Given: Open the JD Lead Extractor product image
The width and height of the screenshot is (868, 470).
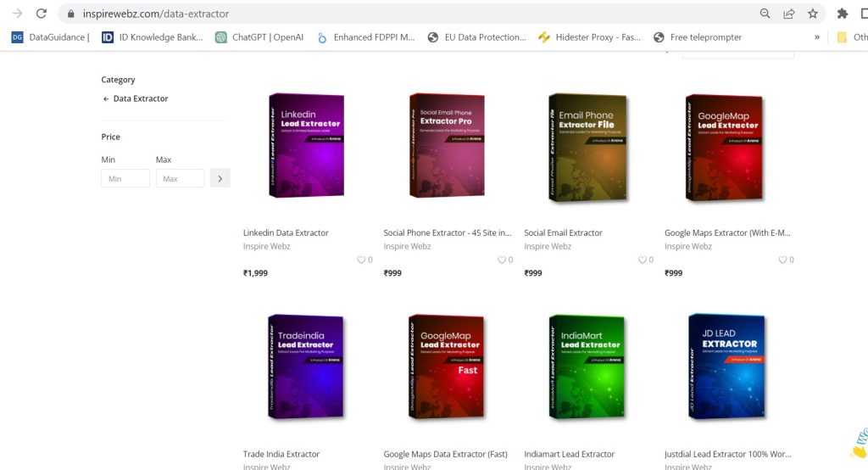Looking at the screenshot, I should point(726,366).
